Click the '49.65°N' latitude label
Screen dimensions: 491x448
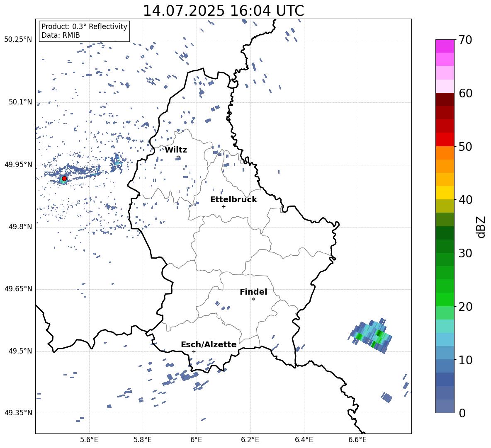coord(18,289)
